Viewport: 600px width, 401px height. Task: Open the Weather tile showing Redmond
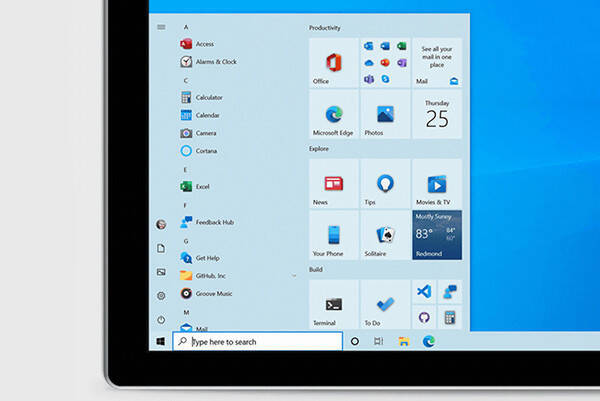point(438,236)
